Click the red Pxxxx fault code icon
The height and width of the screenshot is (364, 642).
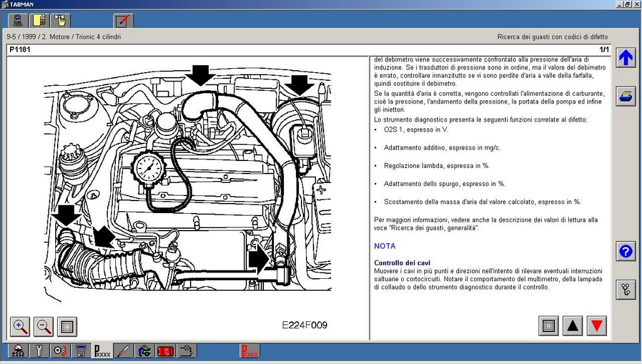[250, 351]
